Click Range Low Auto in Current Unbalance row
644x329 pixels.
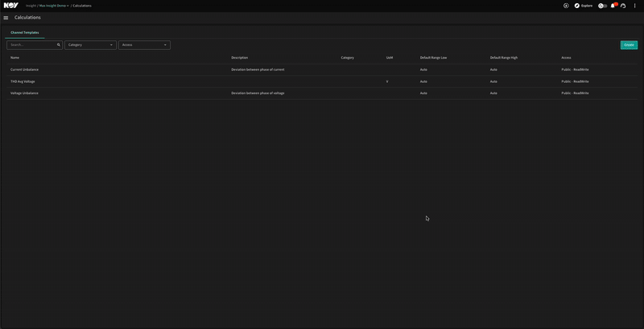point(423,70)
